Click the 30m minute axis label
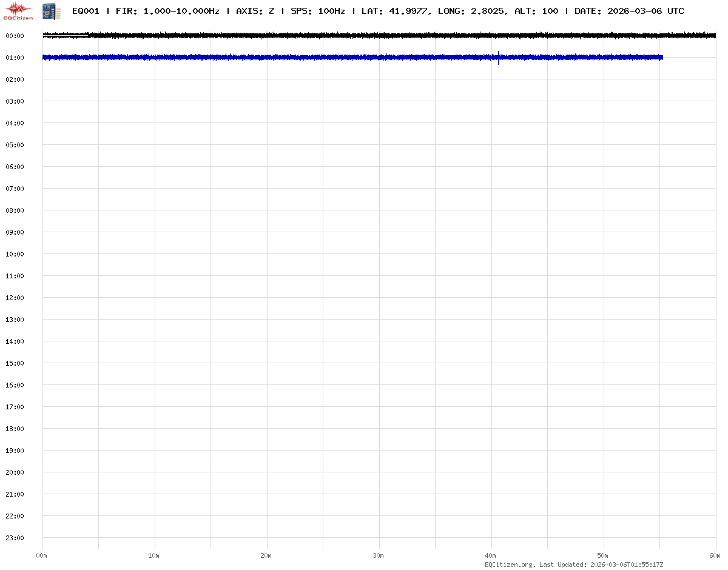This screenshot has height=570, width=728. (x=379, y=555)
